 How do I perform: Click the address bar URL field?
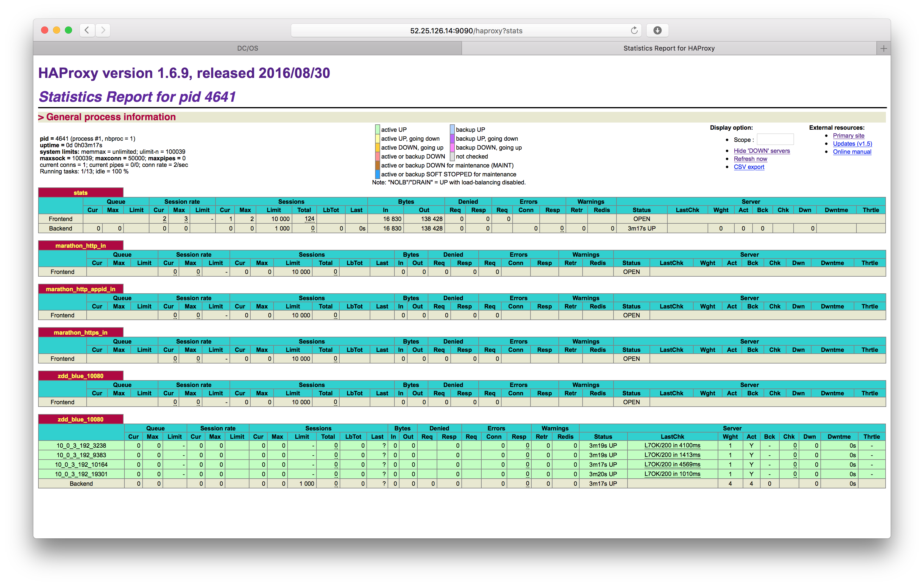coord(466,31)
